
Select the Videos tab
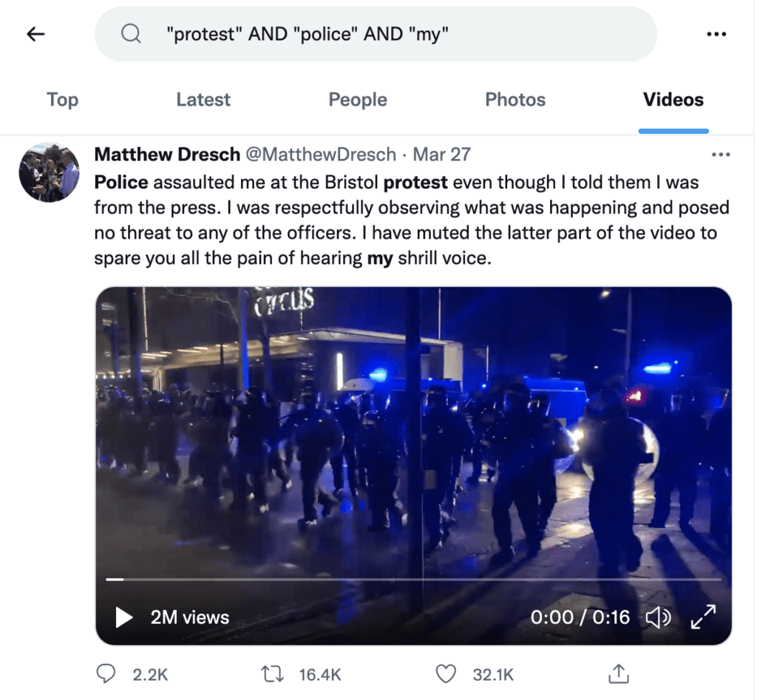click(673, 100)
